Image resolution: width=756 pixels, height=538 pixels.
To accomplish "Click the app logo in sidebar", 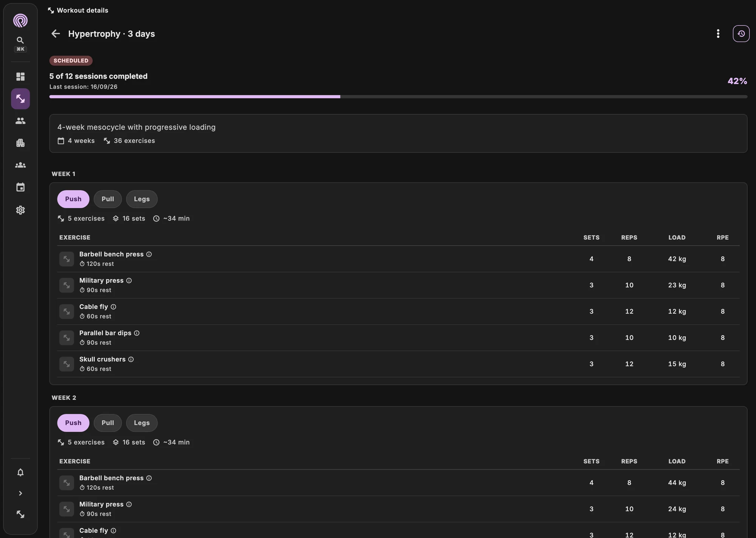I will (20, 20).
